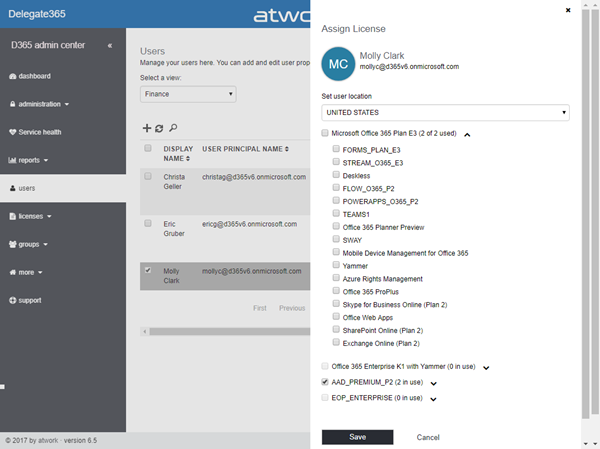Click the users table horizontal scrollbar

coord(230,331)
